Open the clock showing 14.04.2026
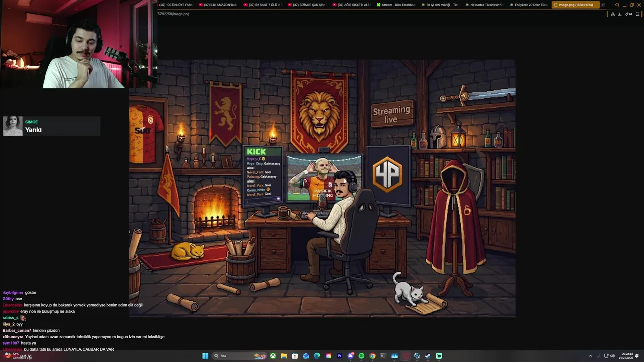Image resolution: width=644 pixels, height=362 pixels. [x=626, y=356]
